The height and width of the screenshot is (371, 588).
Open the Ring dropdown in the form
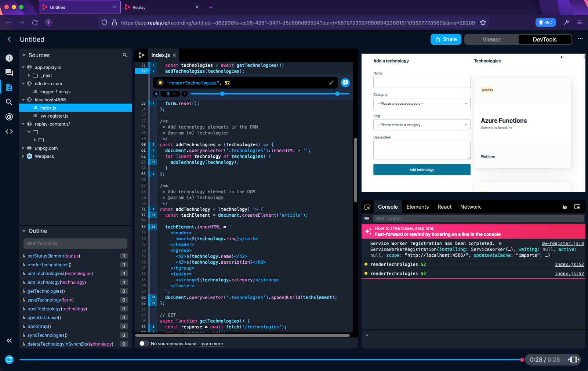click(x=422, y=125)
